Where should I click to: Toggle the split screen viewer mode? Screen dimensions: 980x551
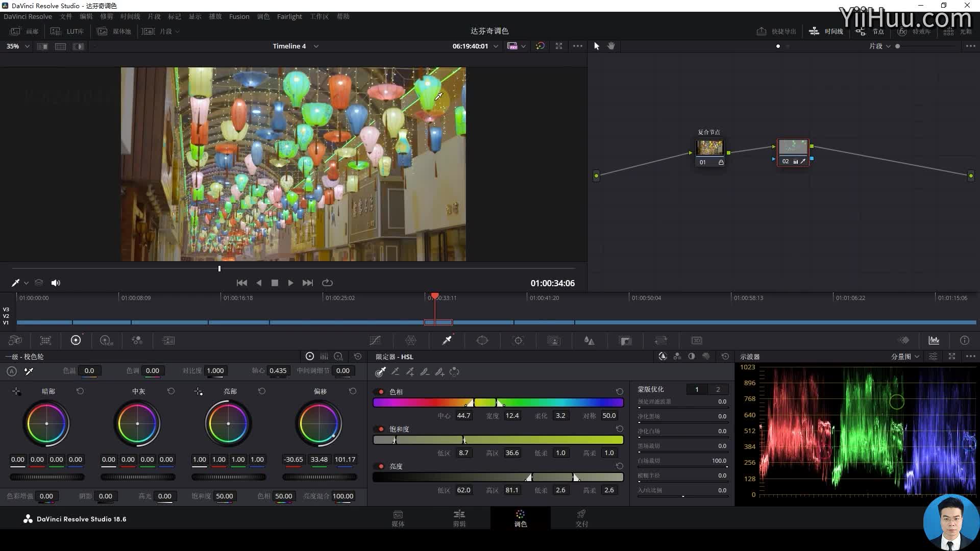coord(60,46)
